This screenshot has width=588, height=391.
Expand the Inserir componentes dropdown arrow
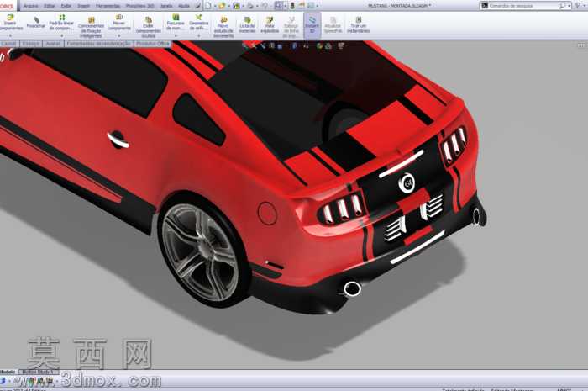pos(10,35)
